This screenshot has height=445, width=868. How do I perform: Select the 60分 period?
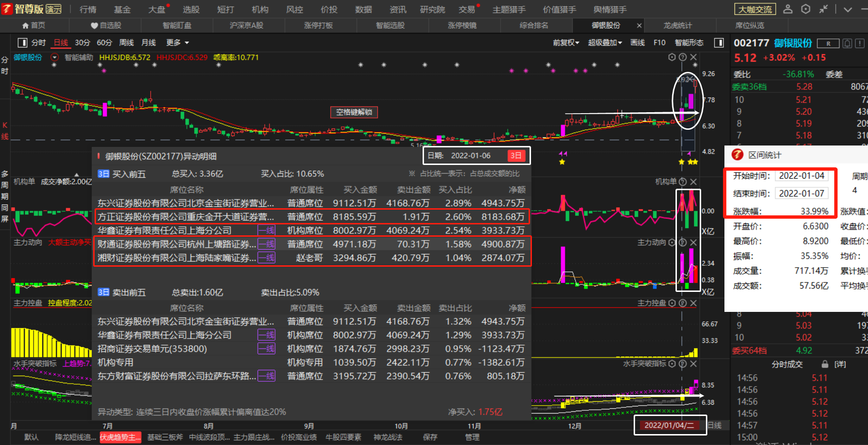[105, 43]
